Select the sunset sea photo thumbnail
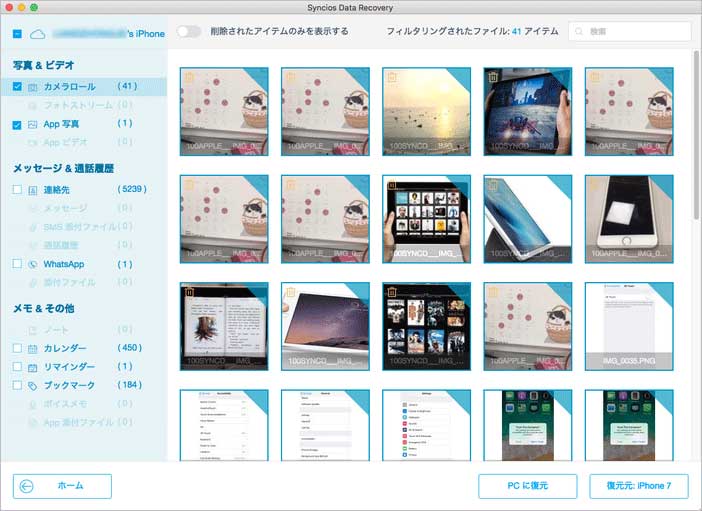Screen dimensions: 702x511 426,112
